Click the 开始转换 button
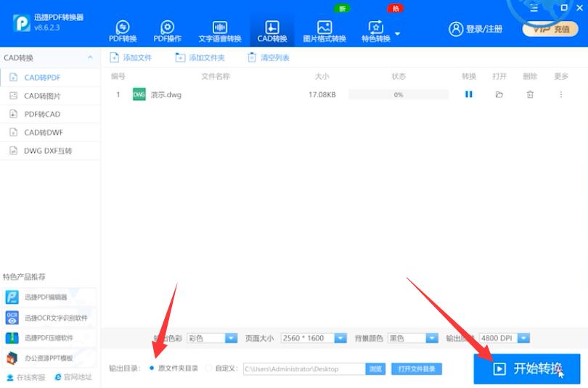 pos(526,369)
